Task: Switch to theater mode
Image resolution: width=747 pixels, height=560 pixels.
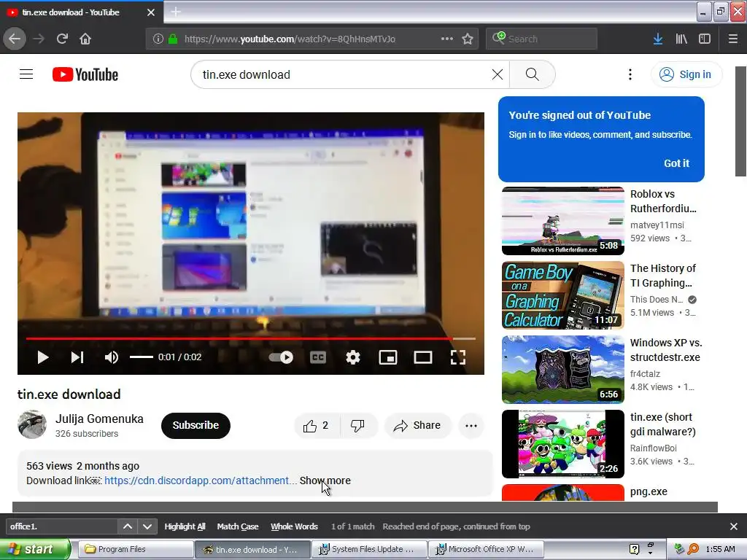Action: (x=422, y=357)
